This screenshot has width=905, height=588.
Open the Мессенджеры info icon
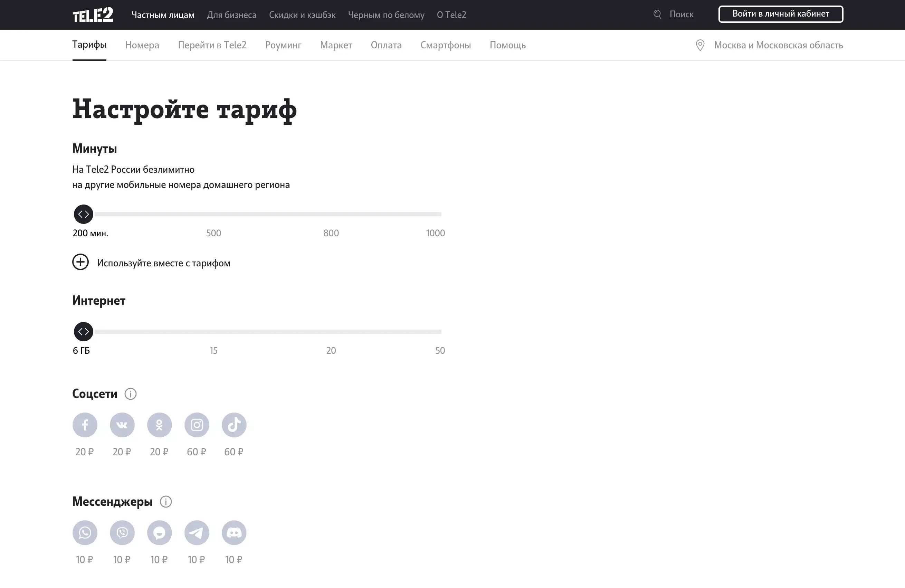coord(166,502)
